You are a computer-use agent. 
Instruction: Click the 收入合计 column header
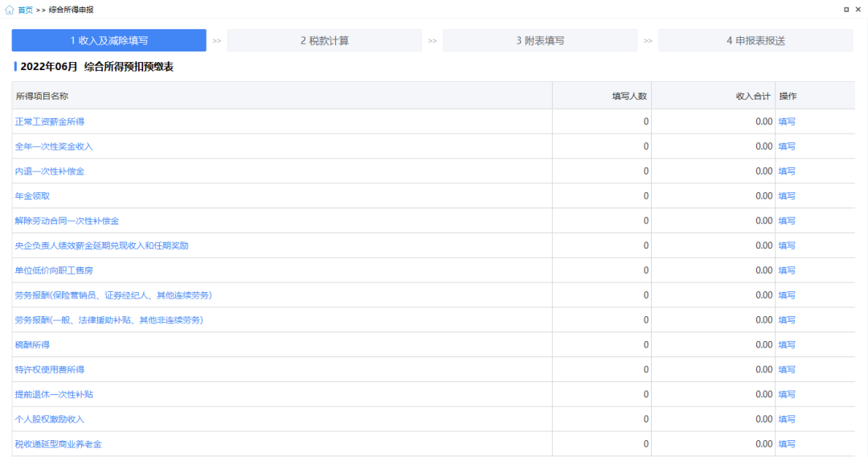click(752, 96)
